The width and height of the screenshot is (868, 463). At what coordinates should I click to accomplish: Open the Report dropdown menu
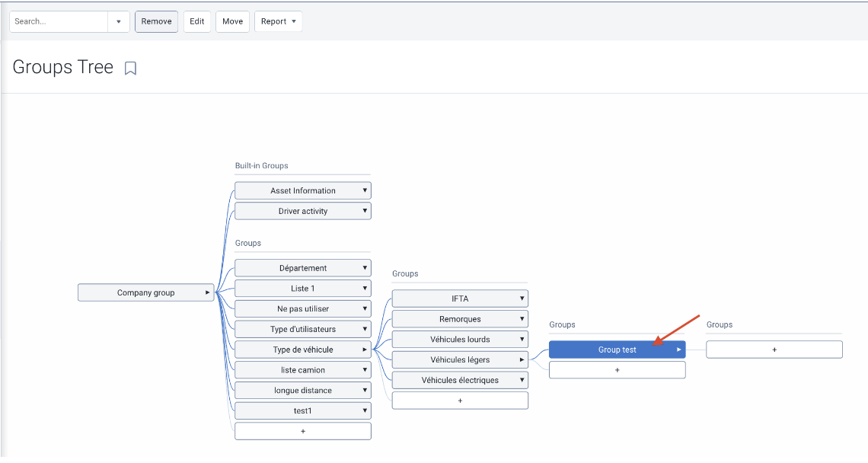point(279,21)
